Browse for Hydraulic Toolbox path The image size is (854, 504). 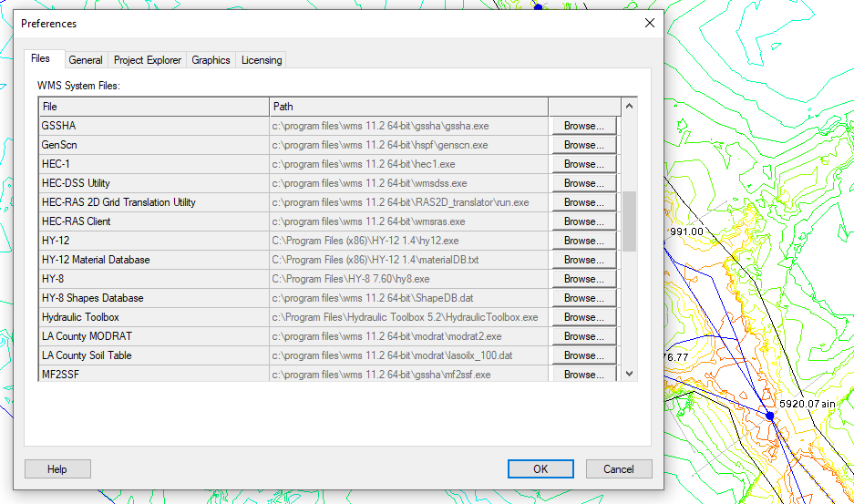coord(584,317)
